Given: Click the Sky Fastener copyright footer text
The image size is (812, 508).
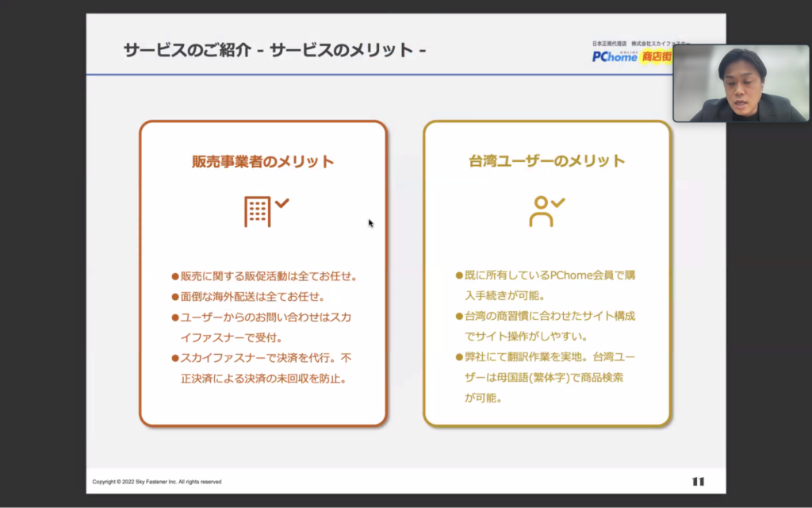Looking at the screenshot, I should (157, 482).
